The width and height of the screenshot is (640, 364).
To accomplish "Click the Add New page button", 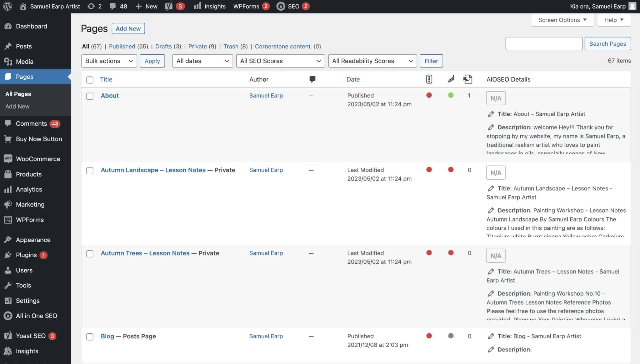I will click(x=128, y=28).
